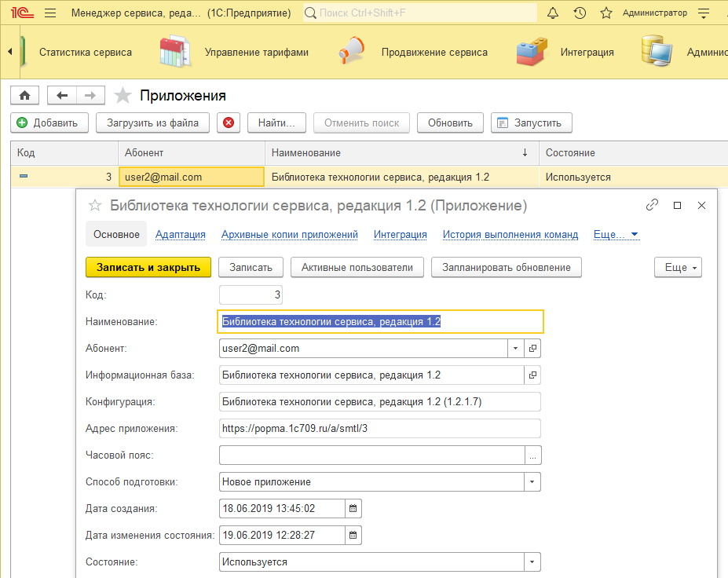Open Архивные копии приложений tab
Viewport: 728px width, 578px height.
290,234
